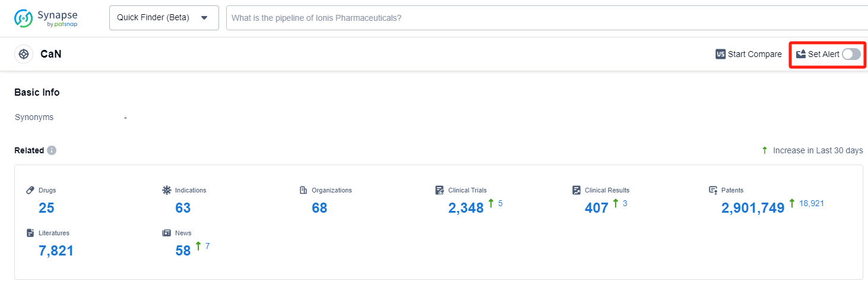Image resolution: width=868 pixels, height=284 pixels.
Task: Open the Quick Finder (Beta) dropdown
Action: (163, 18)
